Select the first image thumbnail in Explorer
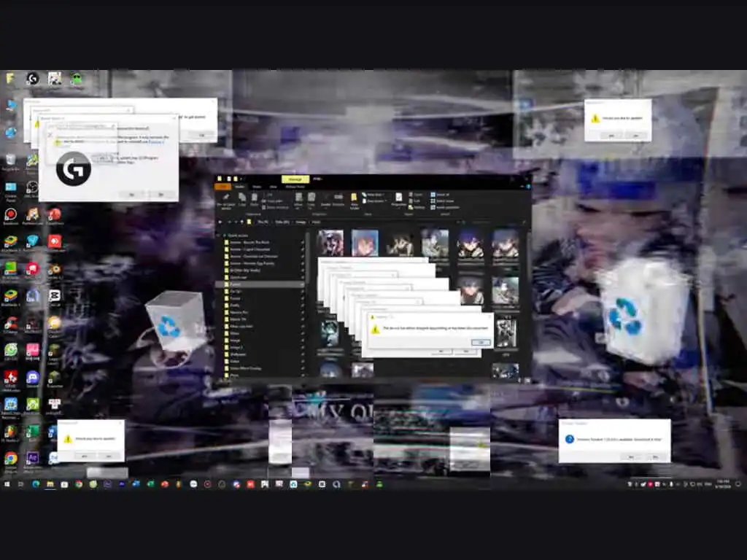 tap(330, 243)
